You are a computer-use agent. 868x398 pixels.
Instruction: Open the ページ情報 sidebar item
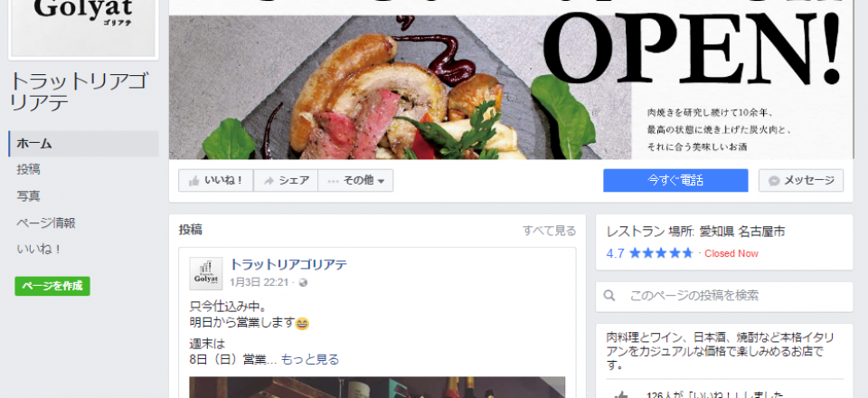tap(46, 223)
